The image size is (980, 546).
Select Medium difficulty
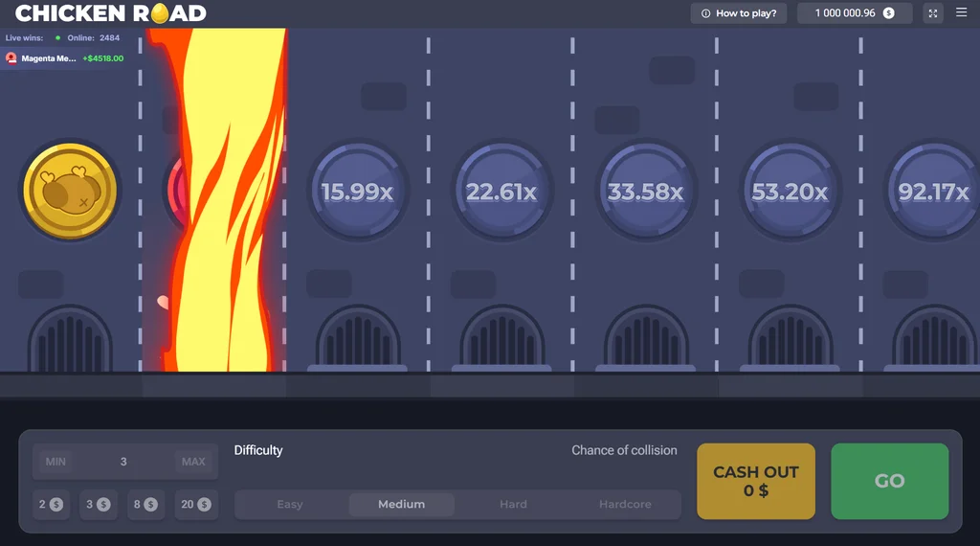pyautogui.click(x=401, y=504)
